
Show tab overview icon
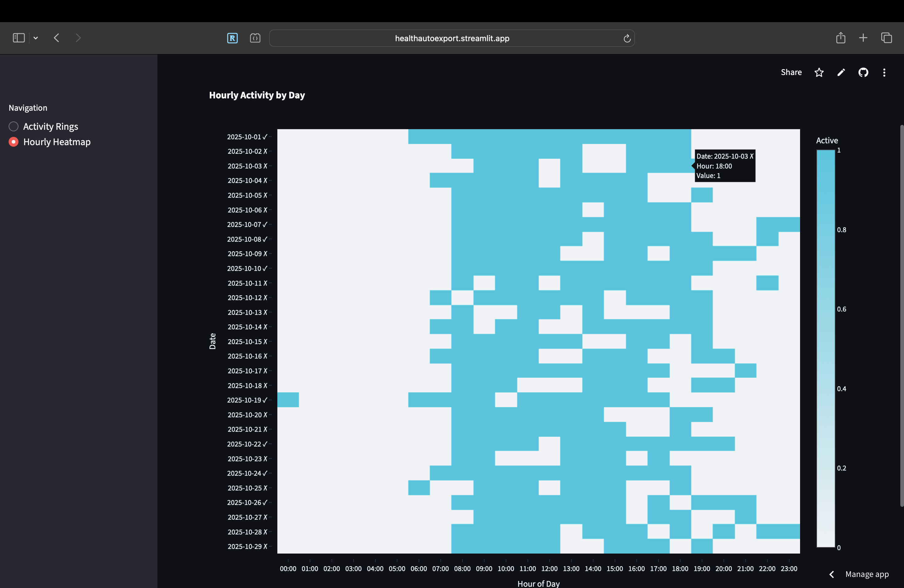tap(886, 38)
